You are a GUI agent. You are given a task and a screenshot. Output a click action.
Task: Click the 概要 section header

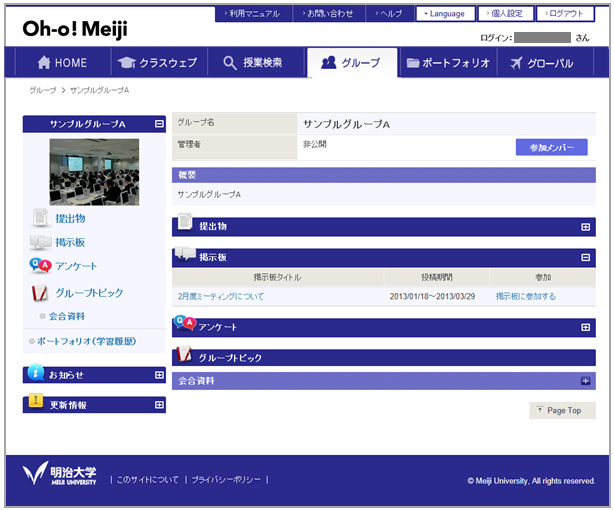click(384, 175)
